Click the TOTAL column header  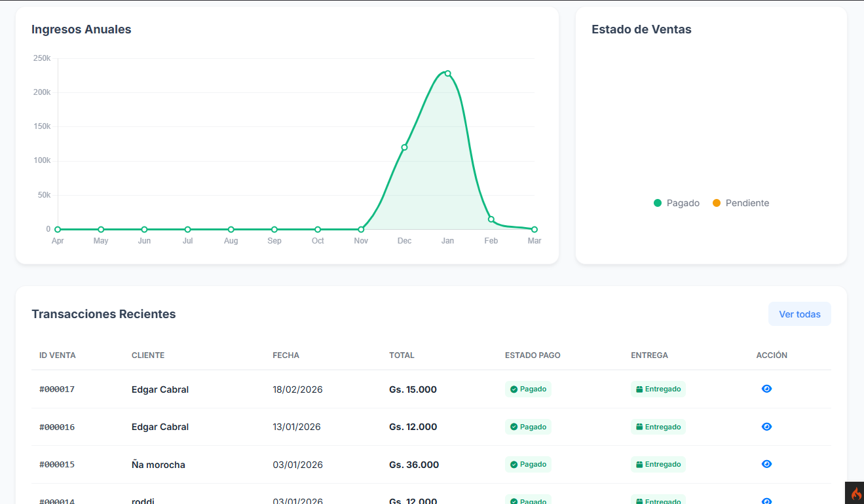coord(402,355)
